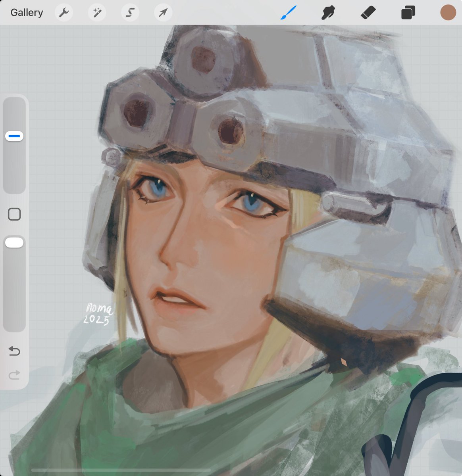This screenshot has height=476, width=462.
Task: Open the active color picker swatch
Action: pos(448,12)
